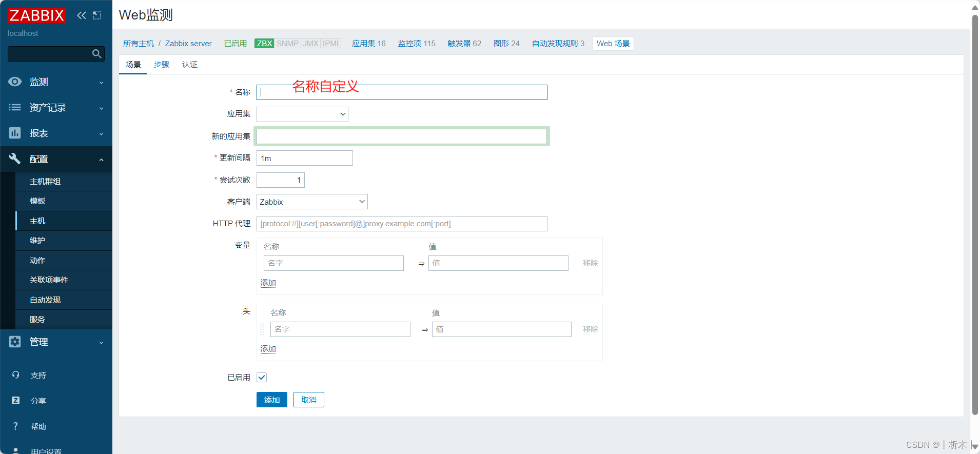Click the 已启用 status link
This screenshot has height=454, width=980.
[236, 44]
